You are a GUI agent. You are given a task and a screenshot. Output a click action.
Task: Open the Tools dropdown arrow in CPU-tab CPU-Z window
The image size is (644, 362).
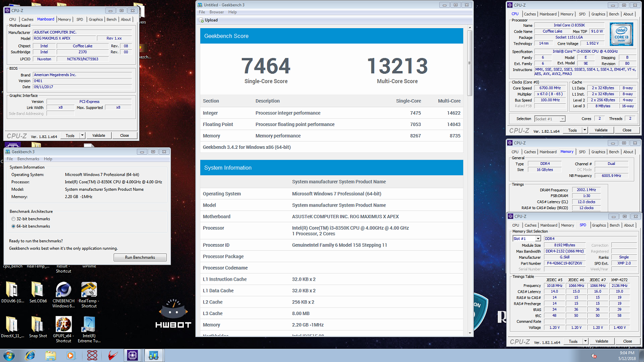585,130
